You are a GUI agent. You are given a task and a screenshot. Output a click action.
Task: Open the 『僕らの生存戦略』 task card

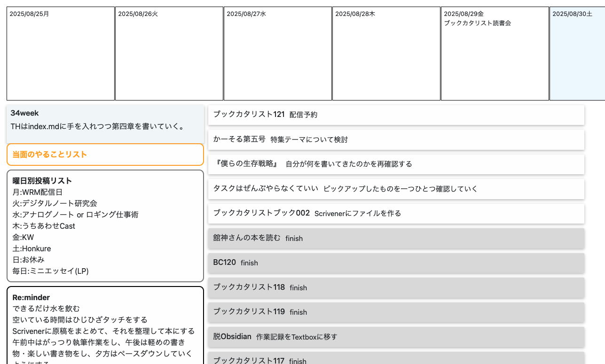coord(396,164)
